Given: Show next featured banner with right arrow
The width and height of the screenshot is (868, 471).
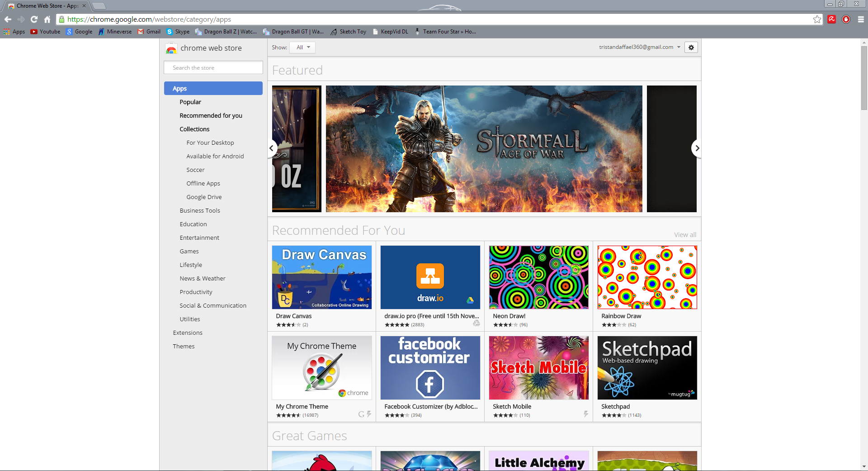Looking at the screenshot, I should (697, 148).
